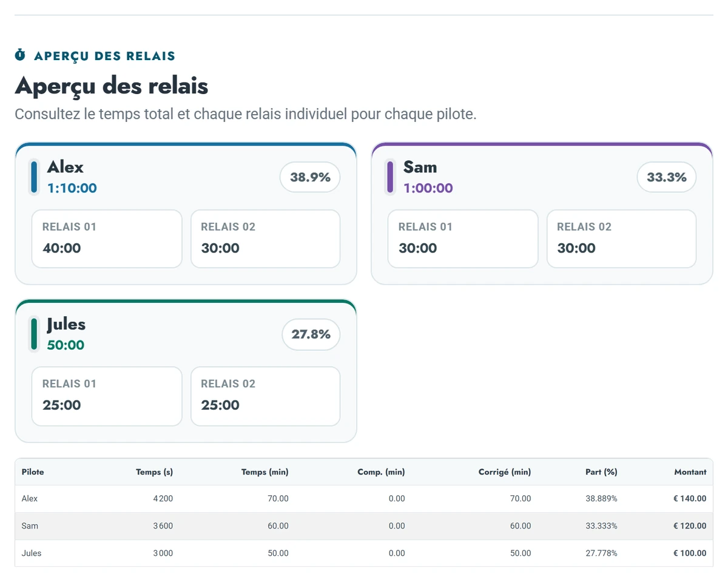728x582 pixels.
Task: Click the green color bar beside Jules
Action: [34, 334]
